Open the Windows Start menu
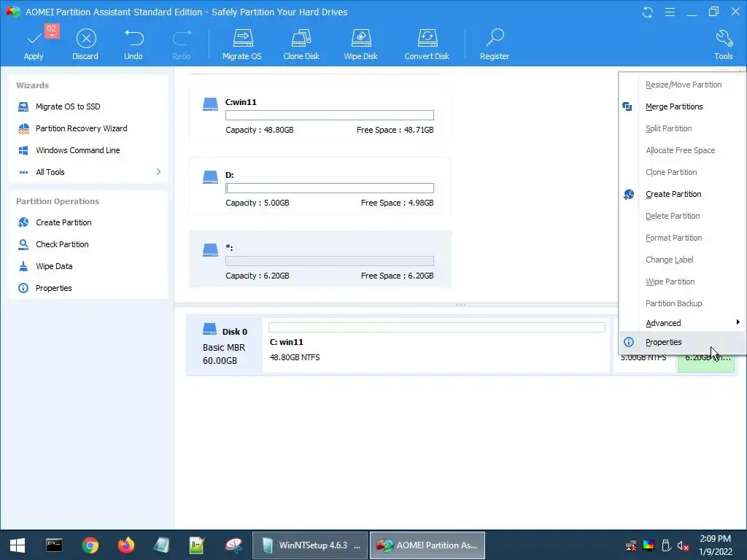 click(x=18, y=545)
